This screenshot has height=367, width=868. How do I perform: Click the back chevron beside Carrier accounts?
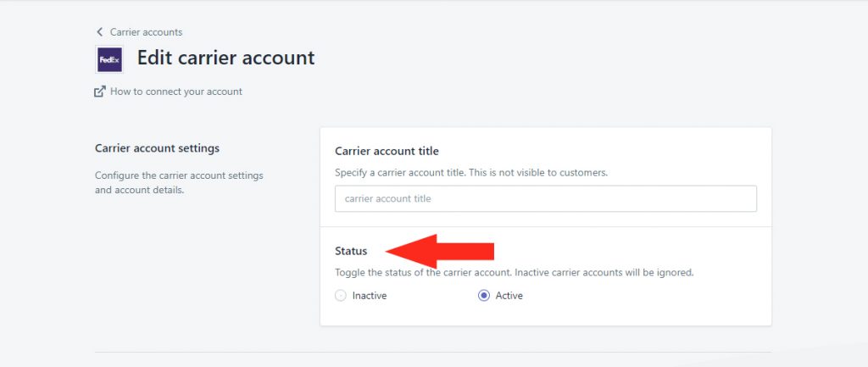100,32
